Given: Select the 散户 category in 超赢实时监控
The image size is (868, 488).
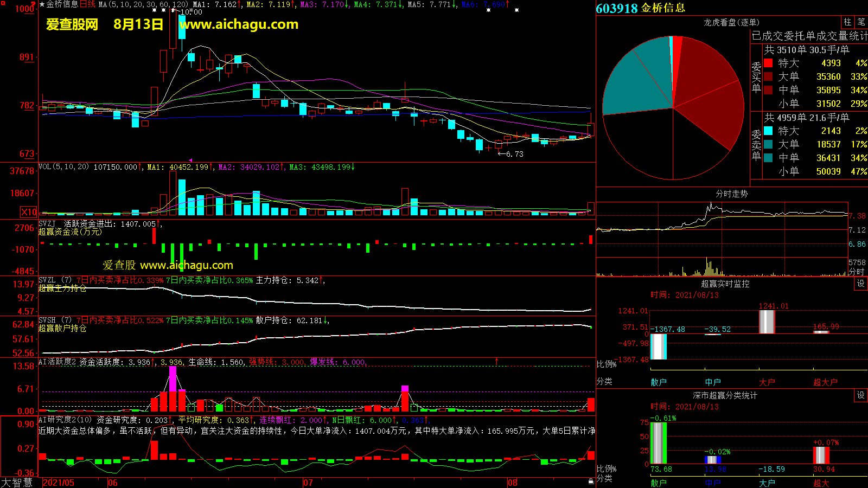Looking at the screenshot, I should (x=658, y=382).
